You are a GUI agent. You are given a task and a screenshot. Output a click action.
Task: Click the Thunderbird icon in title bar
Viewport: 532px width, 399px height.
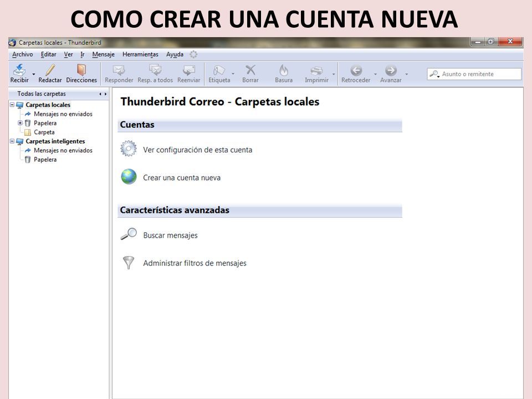pos(13,43)
